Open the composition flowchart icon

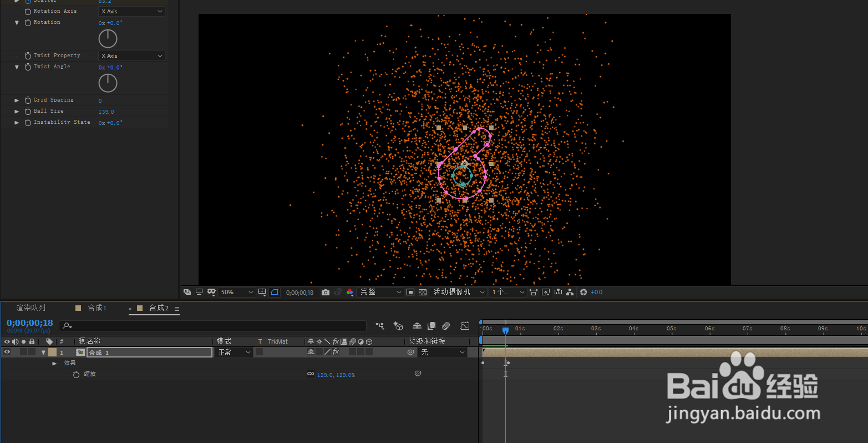[570, 292]
